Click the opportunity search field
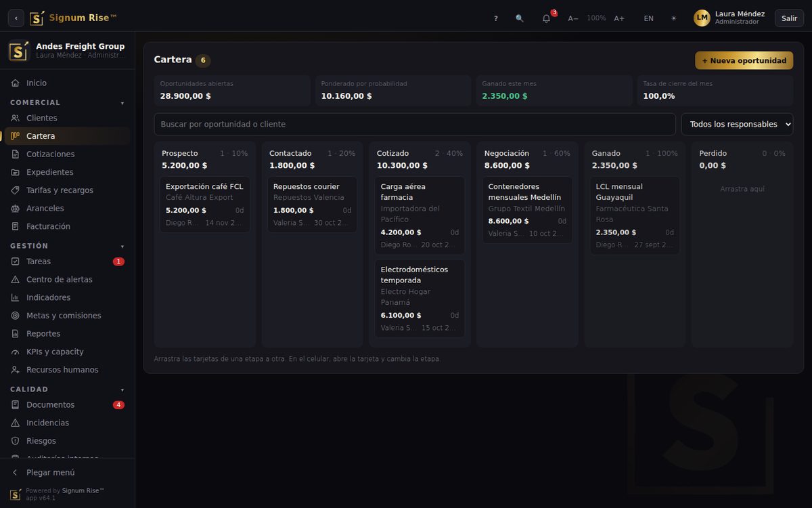Image resolution: width=812 pixels, height=508 pixels. (x=415, y=124)
